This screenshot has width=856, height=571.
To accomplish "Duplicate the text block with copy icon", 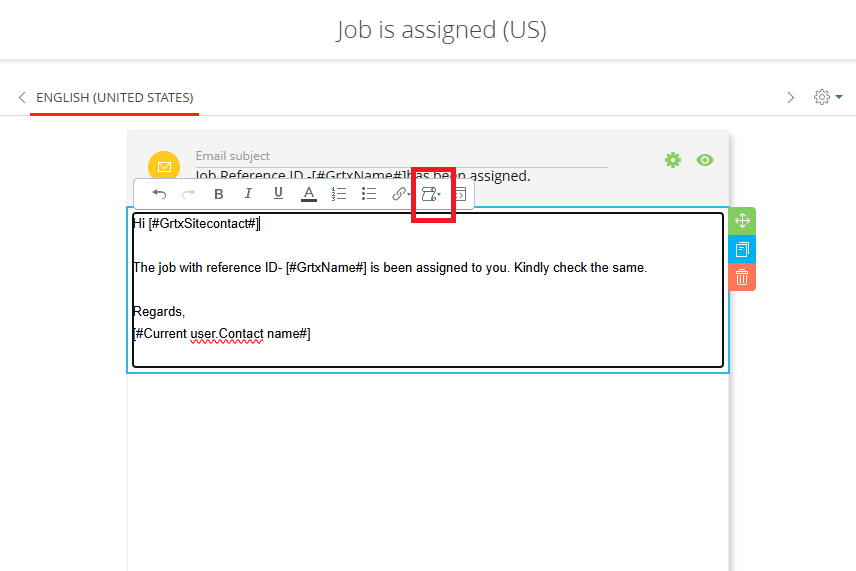I will [742, 250].
